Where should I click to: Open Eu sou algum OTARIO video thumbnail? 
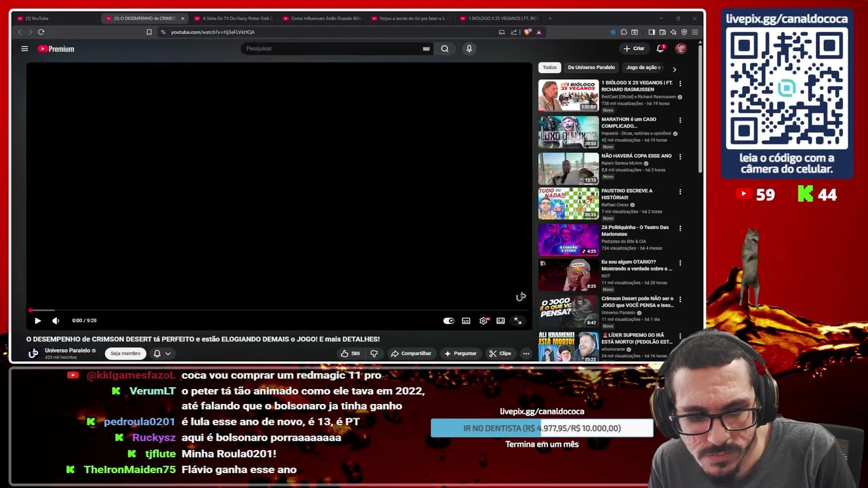tap(568, 274)
